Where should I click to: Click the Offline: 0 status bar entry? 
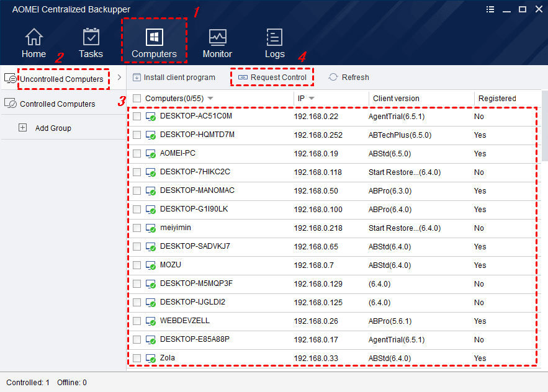pos(71,383)
